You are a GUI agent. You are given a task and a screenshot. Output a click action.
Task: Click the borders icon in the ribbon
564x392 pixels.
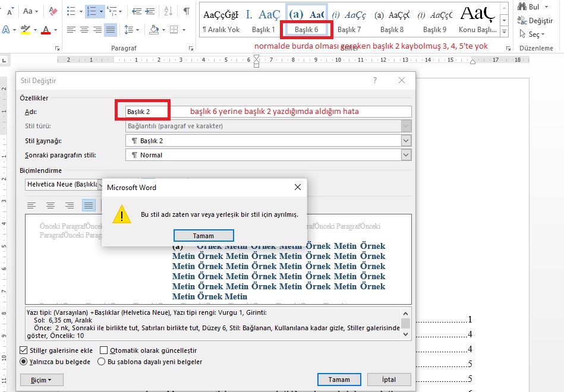[174, 30]
